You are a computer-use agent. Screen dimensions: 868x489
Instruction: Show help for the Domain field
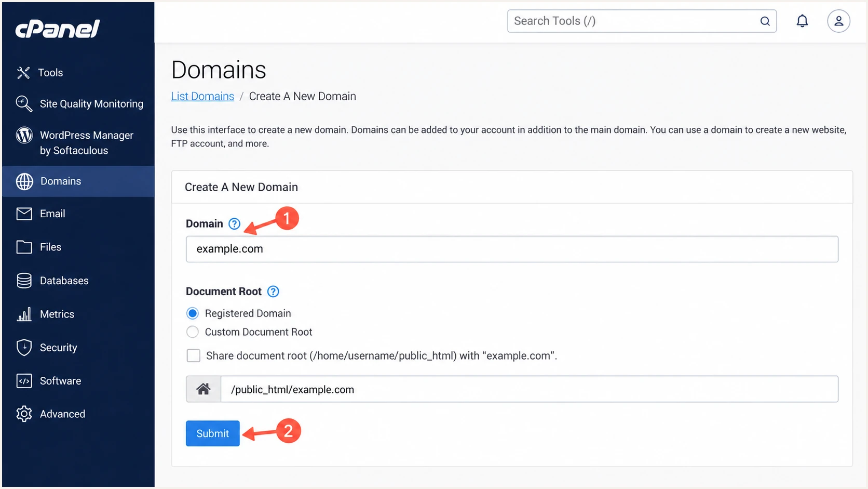pyautogui.click(x=235, y=224)
